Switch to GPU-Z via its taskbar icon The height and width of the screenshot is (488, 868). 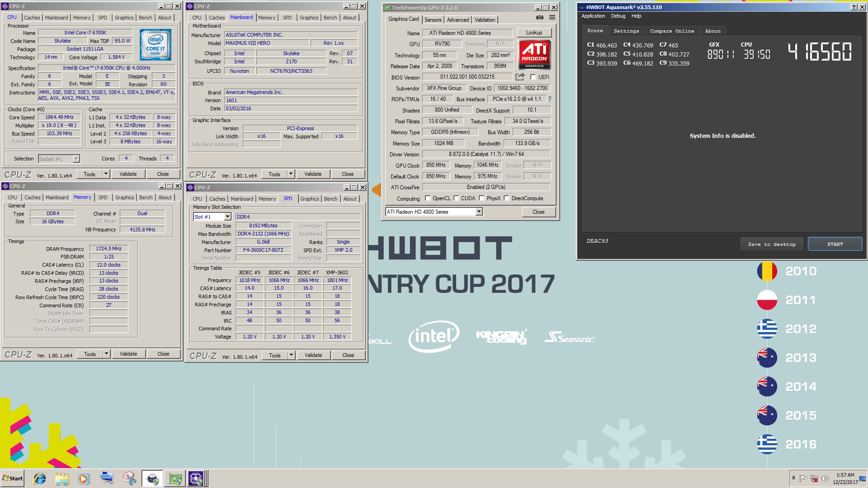click(x=175, y=479)
